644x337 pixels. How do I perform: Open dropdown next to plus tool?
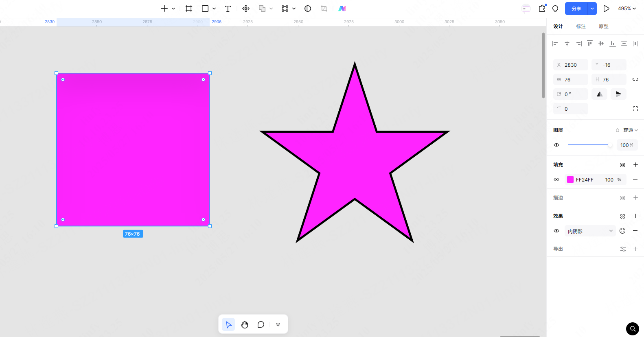coord(173,9)
